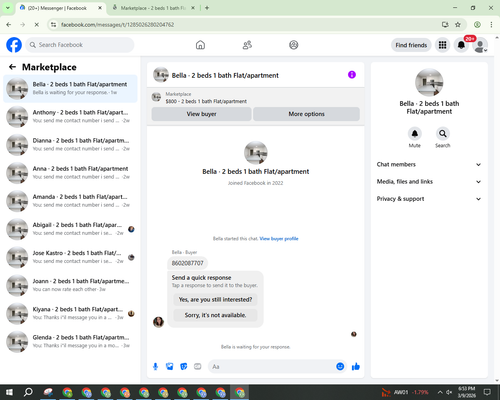
Task: Open the notifications bell in the header
Action: tap(461, 45)
